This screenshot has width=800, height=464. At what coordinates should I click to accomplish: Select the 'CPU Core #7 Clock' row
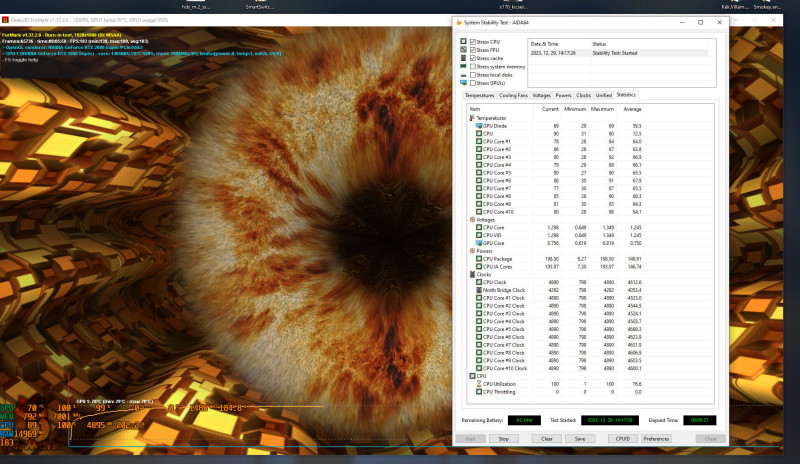[556, 345]
